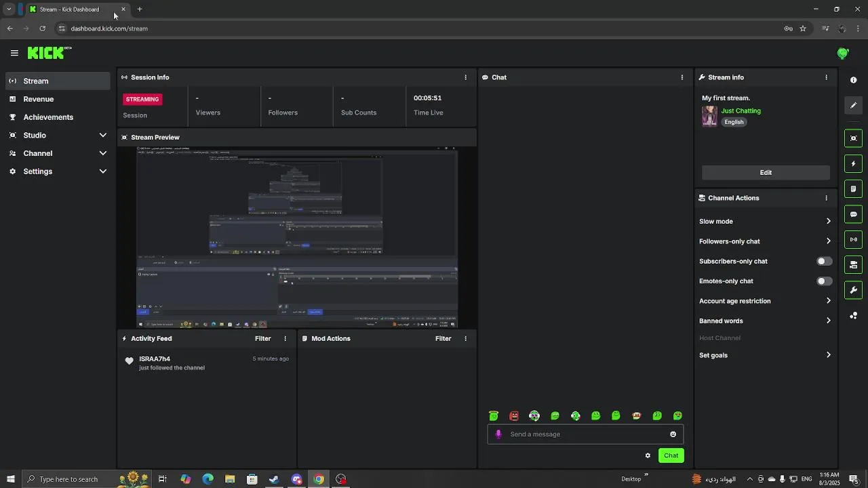Open the Windows Start menu

tap(10, 479)
